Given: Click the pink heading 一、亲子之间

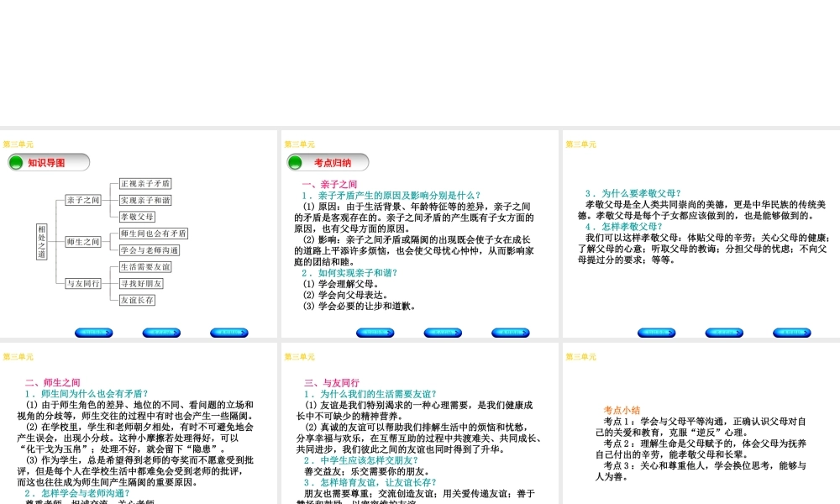Looking at the screenshot, I should (329, 184).
